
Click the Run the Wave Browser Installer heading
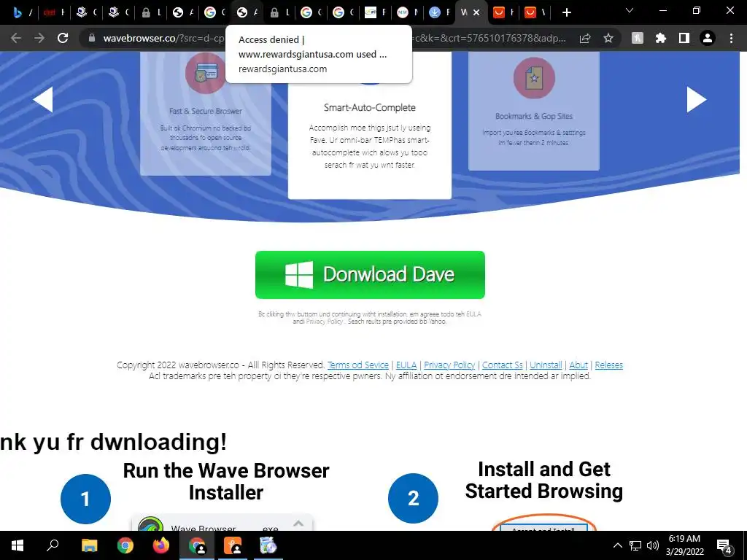pyautogui.click(x=226, y=481)
